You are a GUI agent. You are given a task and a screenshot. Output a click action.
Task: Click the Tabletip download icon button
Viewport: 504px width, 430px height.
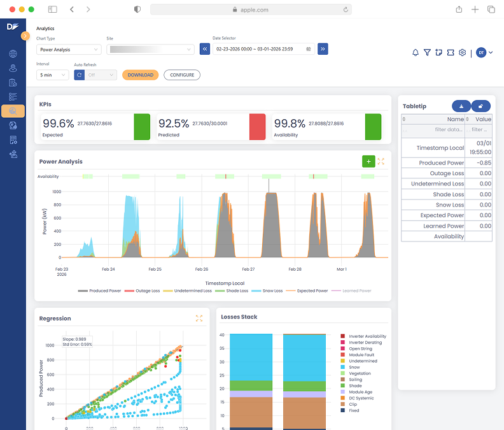tap(461, 106)
